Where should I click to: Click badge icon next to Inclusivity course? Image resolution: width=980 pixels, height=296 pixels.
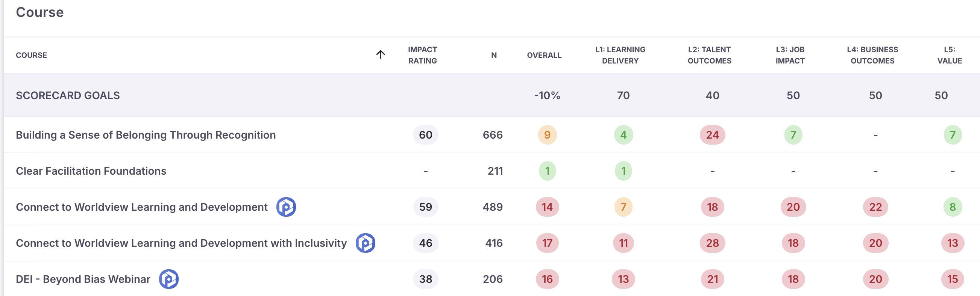tap(365, 243)
